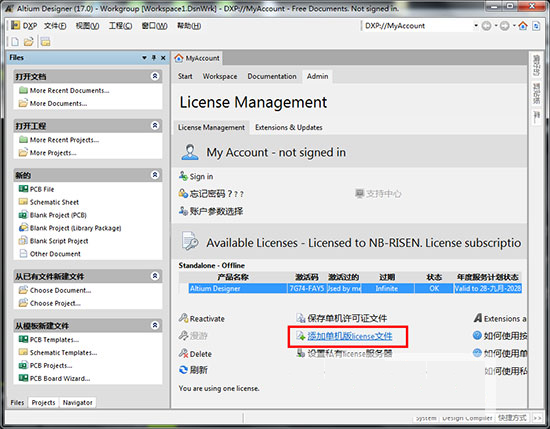
Task: Close the Files panel
Action: point(163,58)
